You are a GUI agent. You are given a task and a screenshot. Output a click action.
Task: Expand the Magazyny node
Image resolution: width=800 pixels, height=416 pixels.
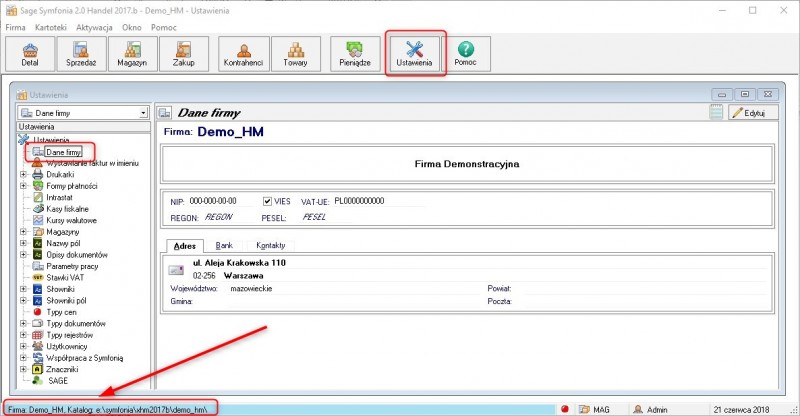pyautogui.click(x=23, y=232)
